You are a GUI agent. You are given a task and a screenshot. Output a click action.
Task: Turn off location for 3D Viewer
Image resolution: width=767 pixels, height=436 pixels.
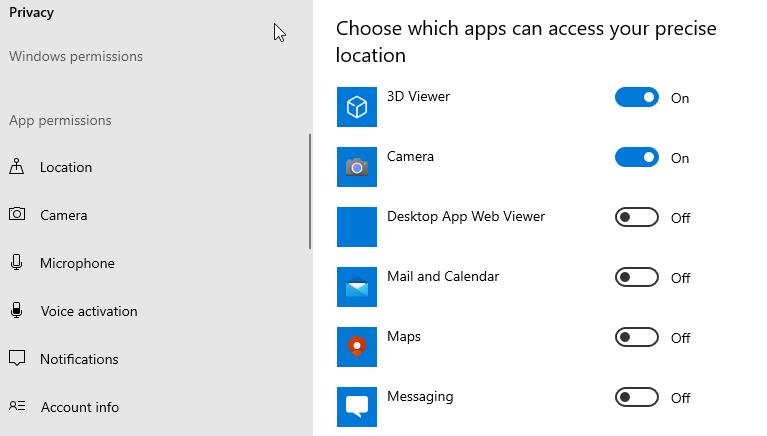(636, 97)
